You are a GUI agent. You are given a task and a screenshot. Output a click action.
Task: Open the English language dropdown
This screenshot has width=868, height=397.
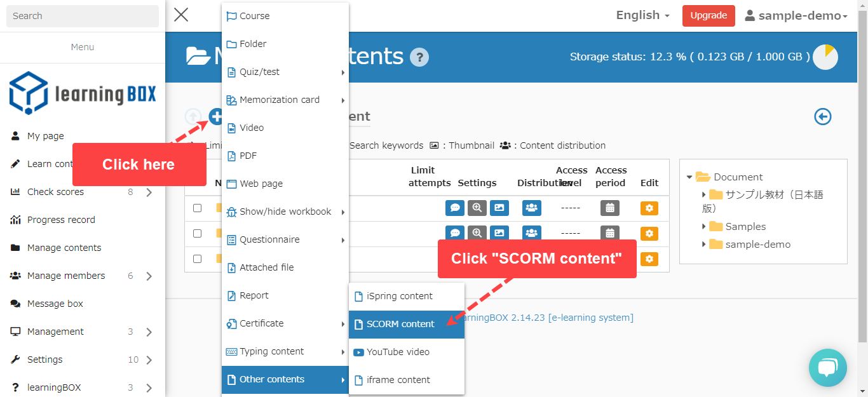pos(642,16)
